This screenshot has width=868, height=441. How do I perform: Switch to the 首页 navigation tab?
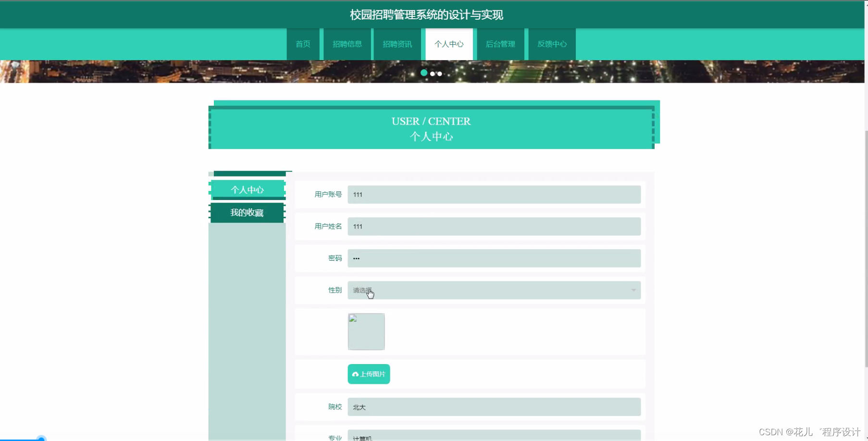[x=303, y=44]
